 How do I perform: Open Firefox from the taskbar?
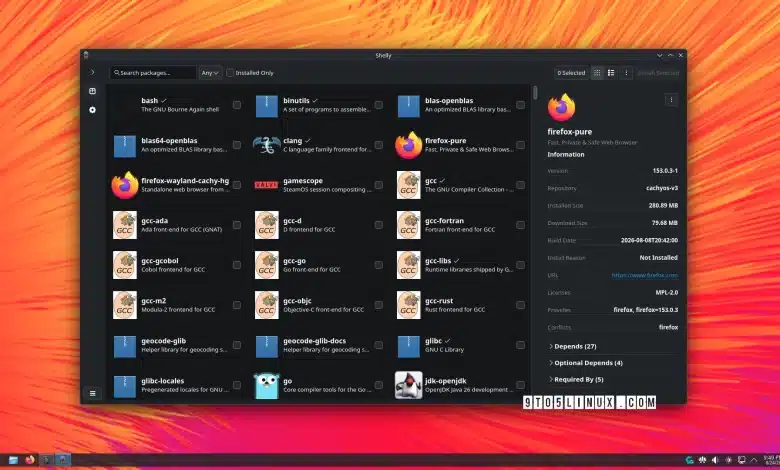click(30, 460)
